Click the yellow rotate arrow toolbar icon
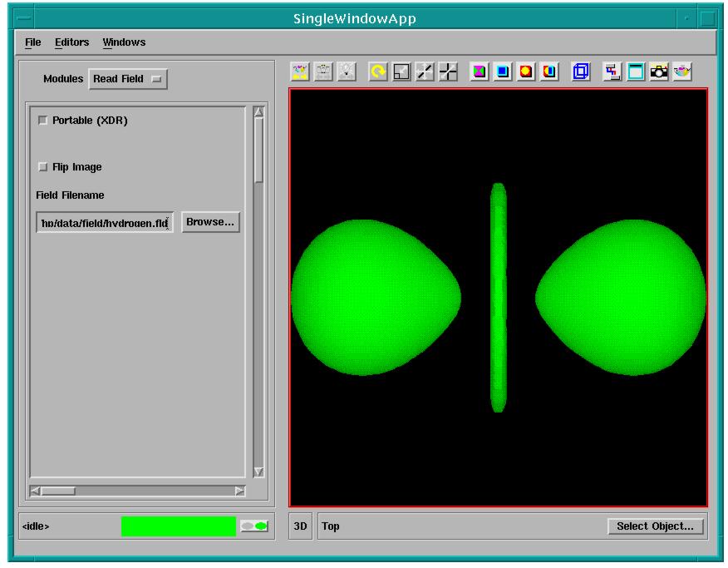 click(x=377, y=72)
